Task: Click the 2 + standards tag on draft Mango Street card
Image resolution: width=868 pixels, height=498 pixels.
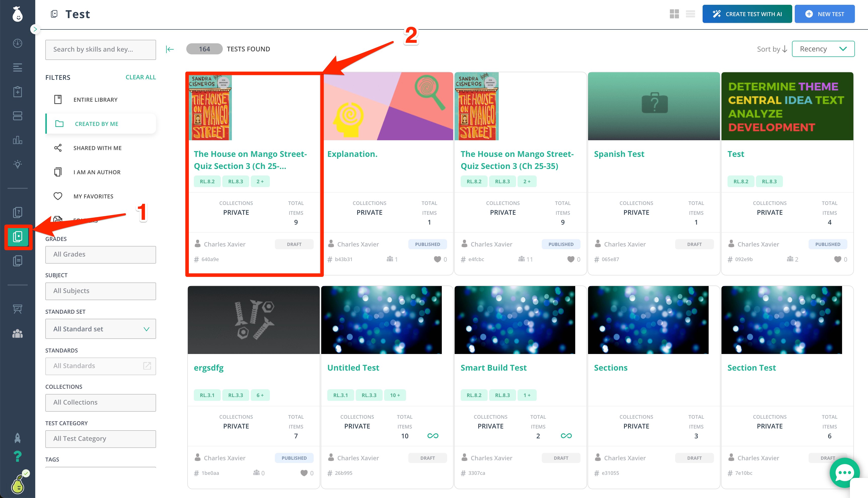Action: click(x=260, y=182)
